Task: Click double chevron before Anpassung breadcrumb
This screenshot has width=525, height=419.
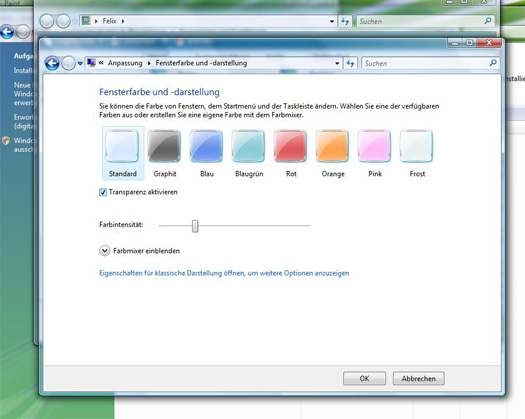Action: [101, 63]
